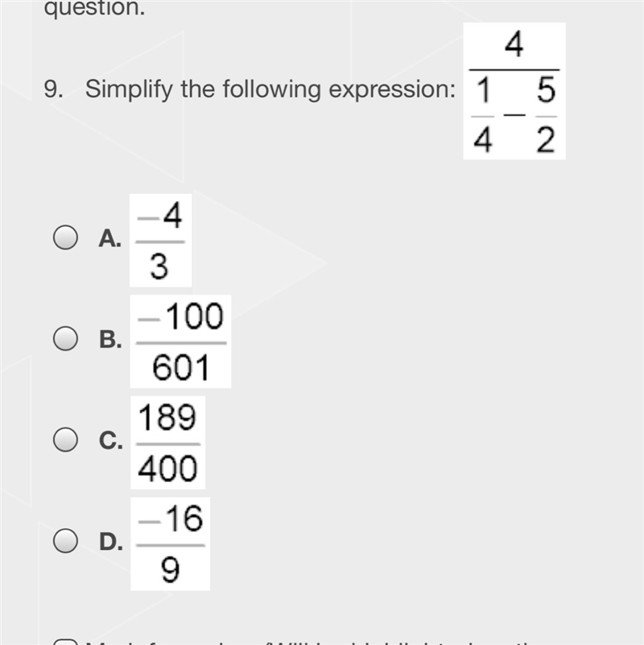This screenshot has height=645, width=644.
Task: Click the numerator 4 in question expression
Action: coord(514,44)
